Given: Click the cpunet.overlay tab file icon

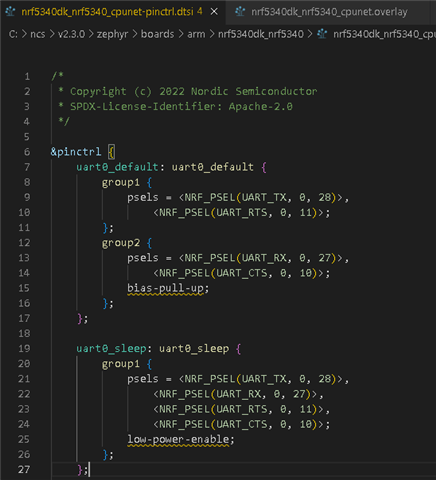Looking at the screenshot, I should pos(240,12).
